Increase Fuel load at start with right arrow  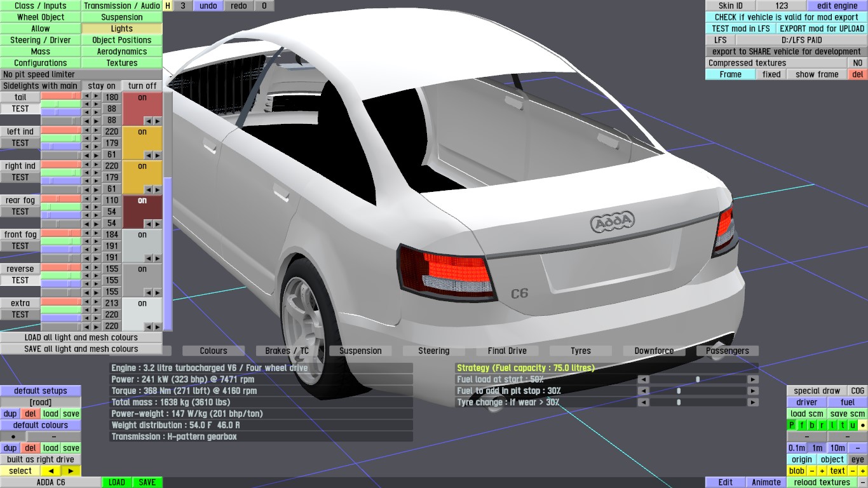[x=753, y=379]
